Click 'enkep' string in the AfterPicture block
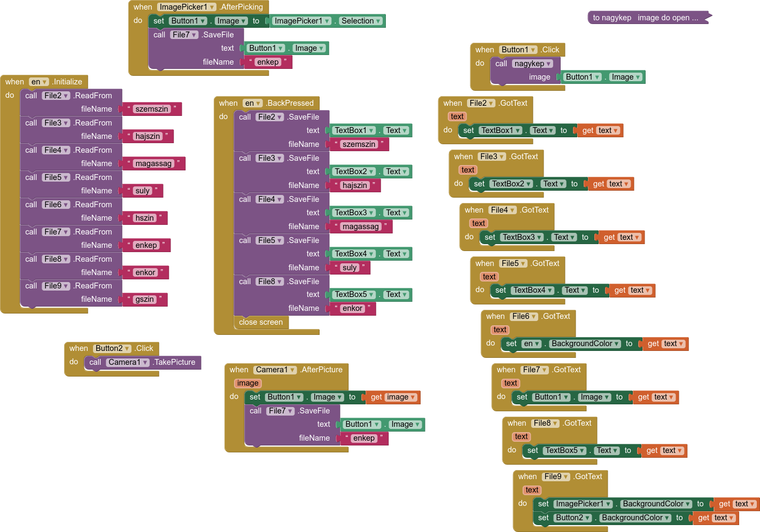 [364, 438]
